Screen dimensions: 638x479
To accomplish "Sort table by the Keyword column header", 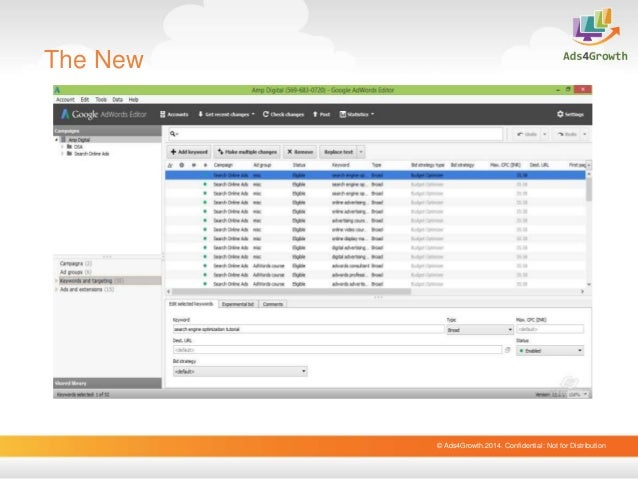I will click(341, 165).
